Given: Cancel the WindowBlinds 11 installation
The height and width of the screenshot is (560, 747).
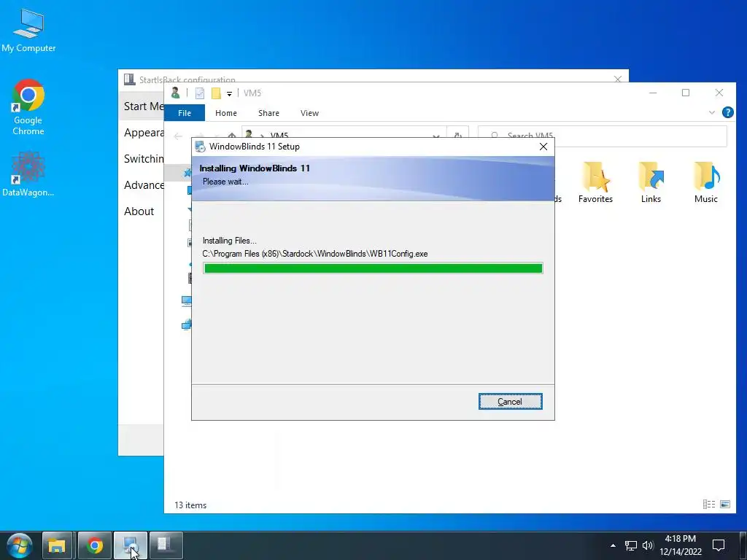Looking at the screenshot, I should (510, 402).
